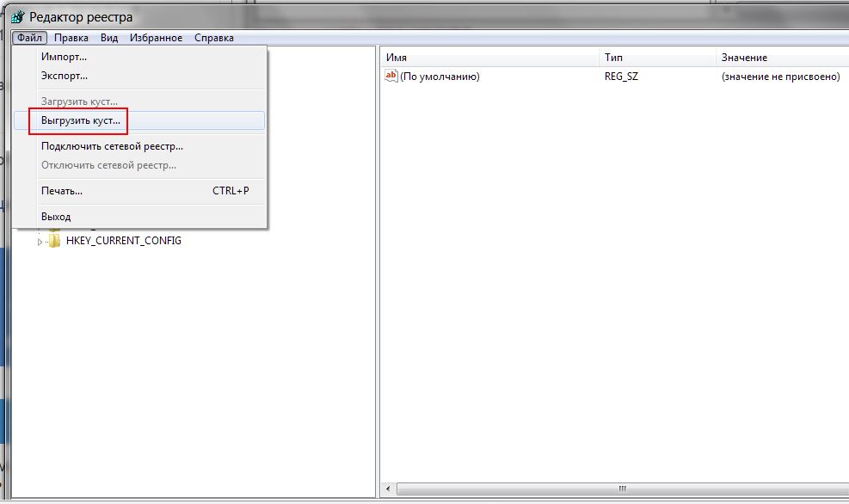Close the Файл menu via menu bar
Image resolution: width=849 pixels, height=504 pixels.
pos(29,38)
